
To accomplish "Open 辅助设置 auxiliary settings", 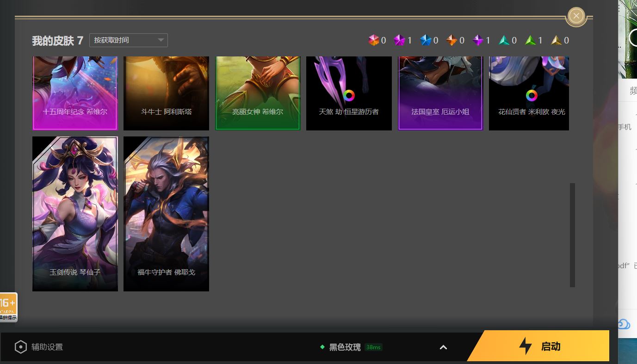I will coord(39,347).
